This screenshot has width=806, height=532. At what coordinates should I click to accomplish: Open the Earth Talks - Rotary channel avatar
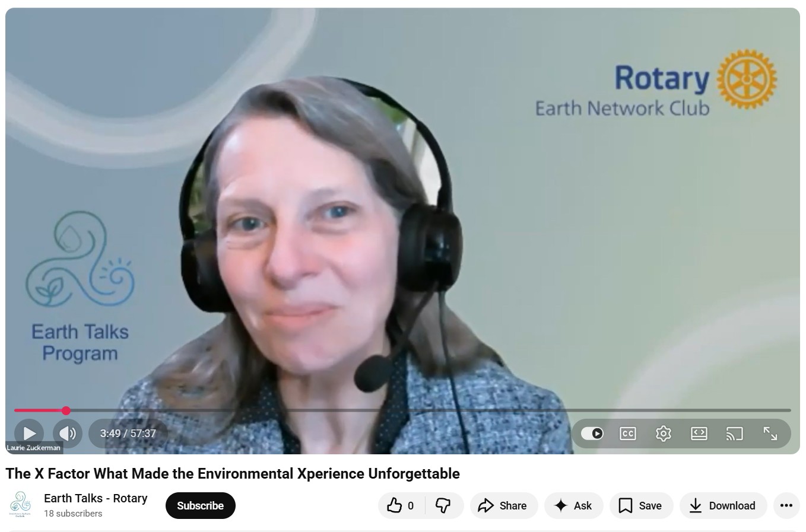coord(21,505)
